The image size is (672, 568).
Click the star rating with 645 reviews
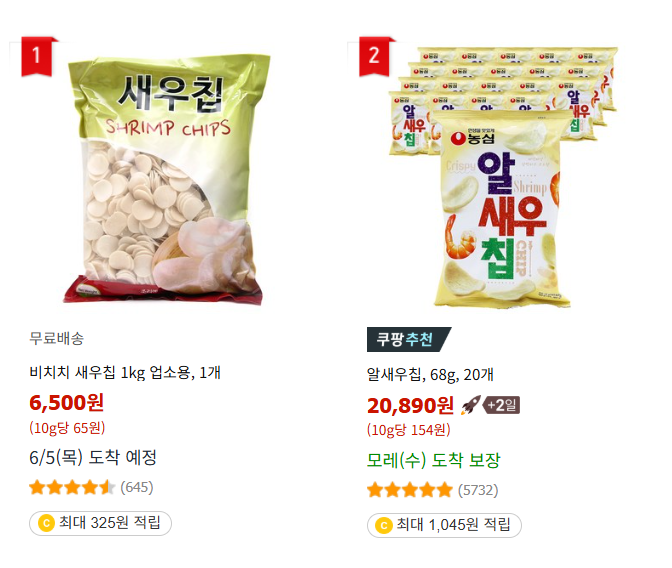pos(72,487)
